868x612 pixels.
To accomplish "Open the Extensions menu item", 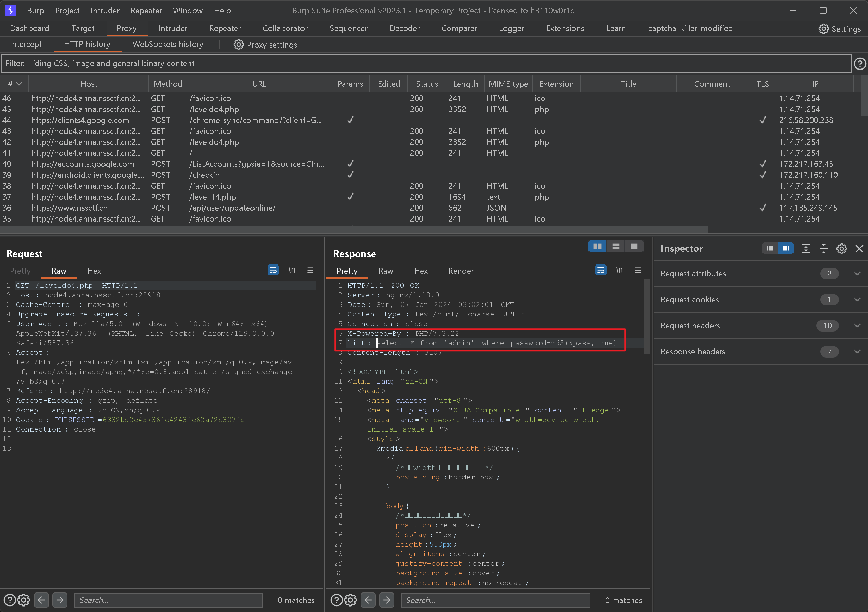I will pos(565,28).
